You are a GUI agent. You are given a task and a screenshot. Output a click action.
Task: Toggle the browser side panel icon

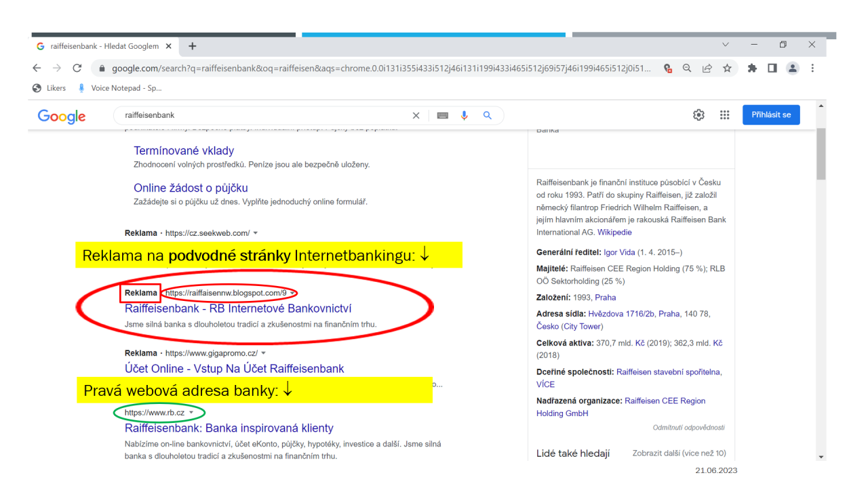pyautogui.click(x=772, y=68)
